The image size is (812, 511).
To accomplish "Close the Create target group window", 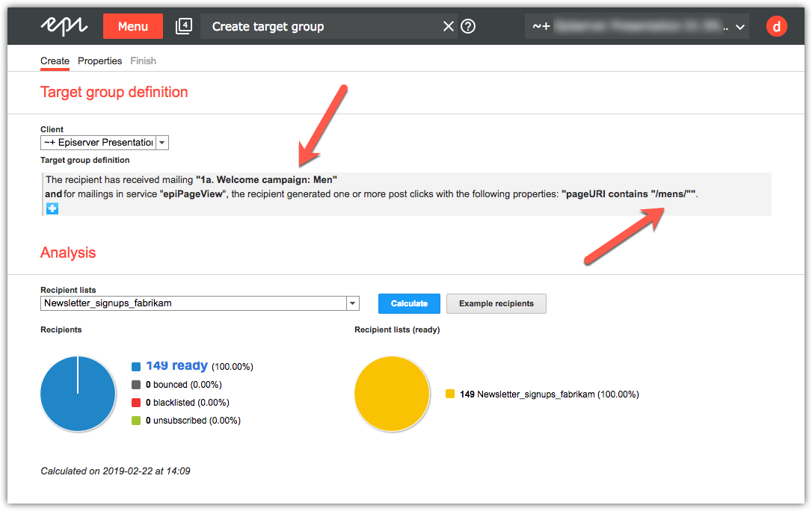I will tap(448, 27).
